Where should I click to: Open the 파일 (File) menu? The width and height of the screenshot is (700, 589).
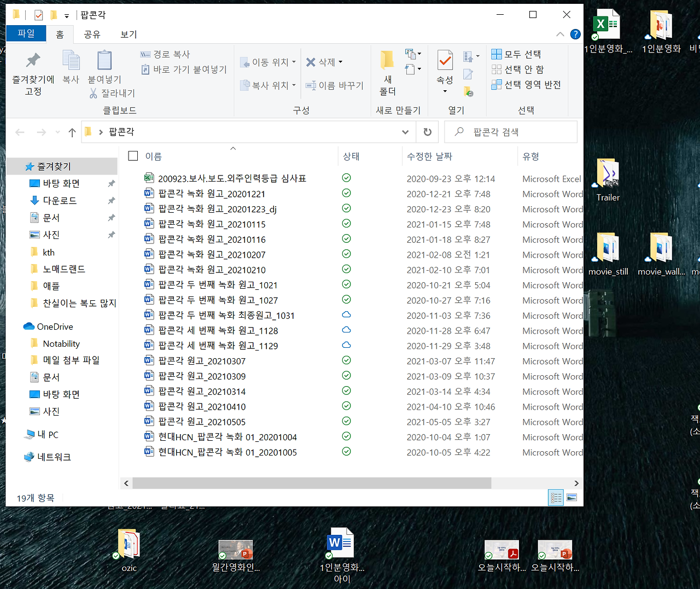tap(26, 33)
